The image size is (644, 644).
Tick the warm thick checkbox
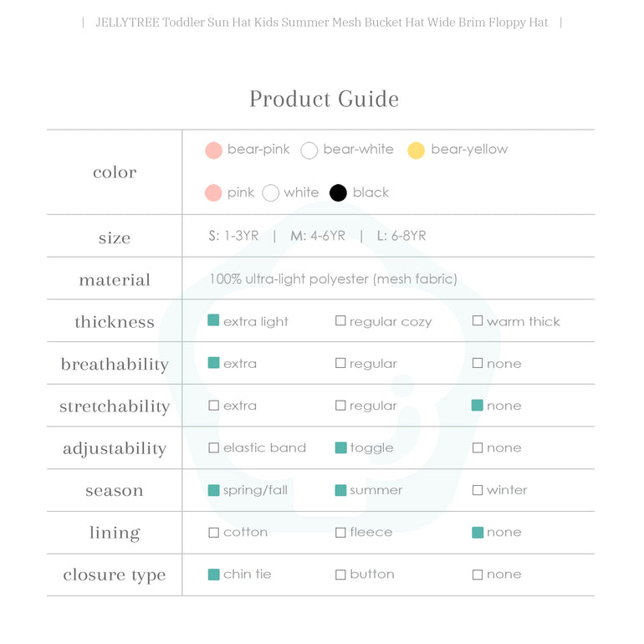click(478, 321)
